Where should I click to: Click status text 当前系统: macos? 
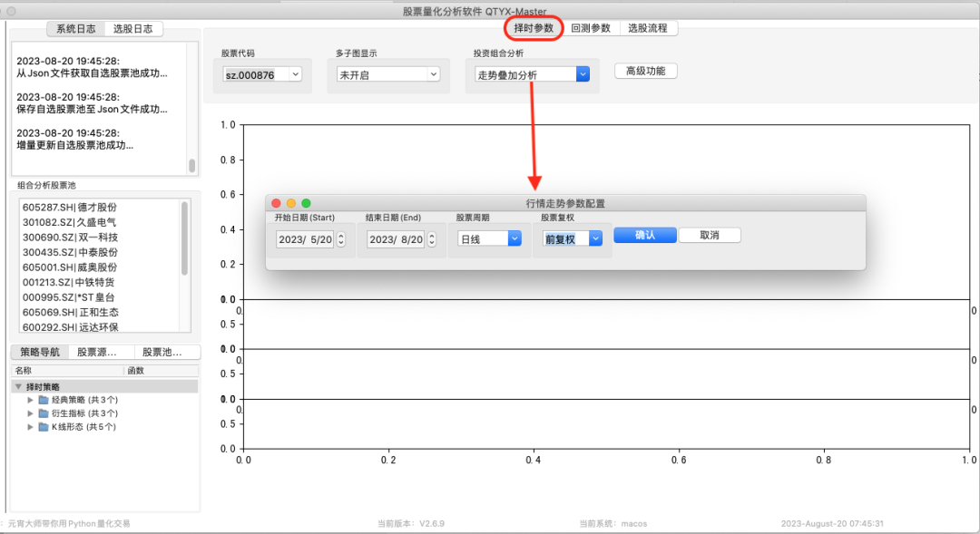[x=612, y=523]
